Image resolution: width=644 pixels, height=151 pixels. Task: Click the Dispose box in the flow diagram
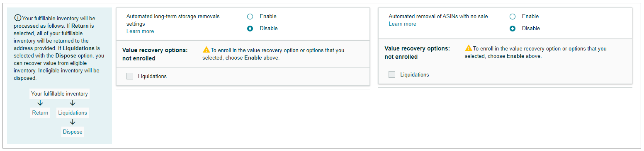[73, 132]
